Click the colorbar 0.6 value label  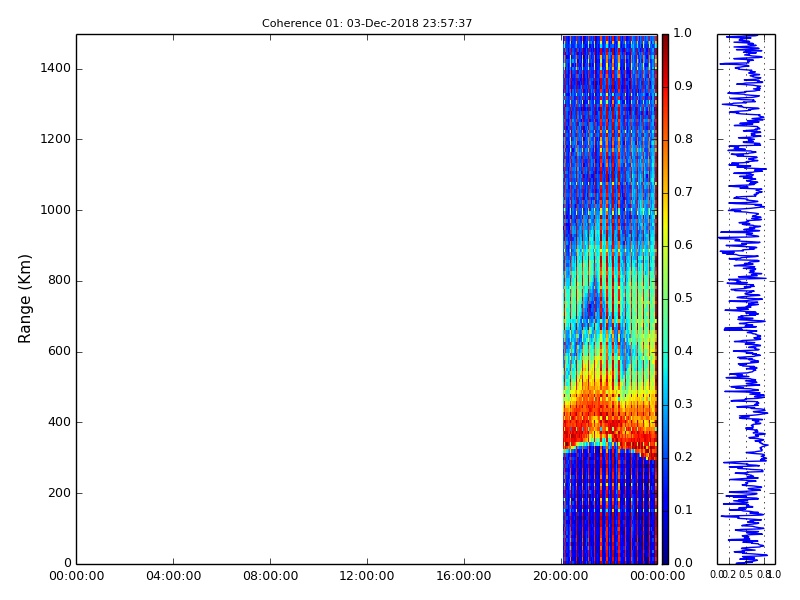[x=683, y=245]
